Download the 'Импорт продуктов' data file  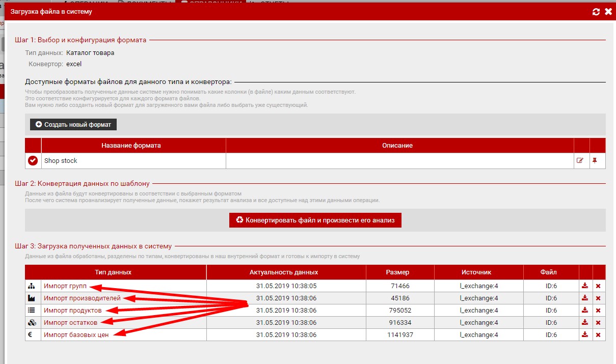[585, 311]
